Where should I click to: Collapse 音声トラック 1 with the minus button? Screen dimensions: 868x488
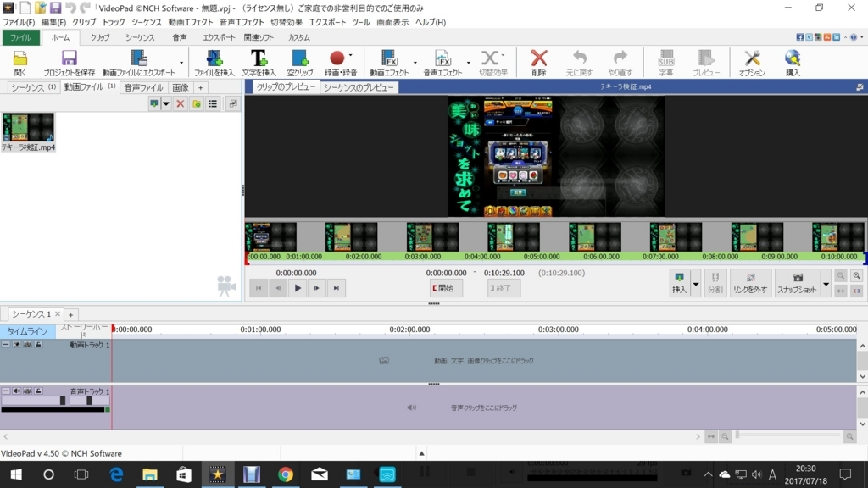tap(6, 391)
